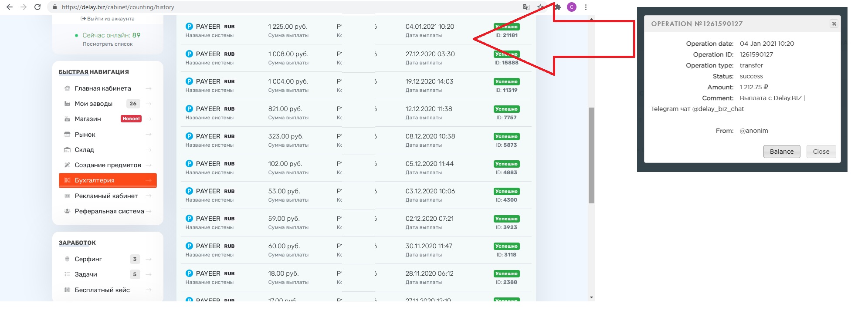This screenshot has width=868, height=324.
Task: Click the list icon beside Задачи
Action: coord(67,274)
